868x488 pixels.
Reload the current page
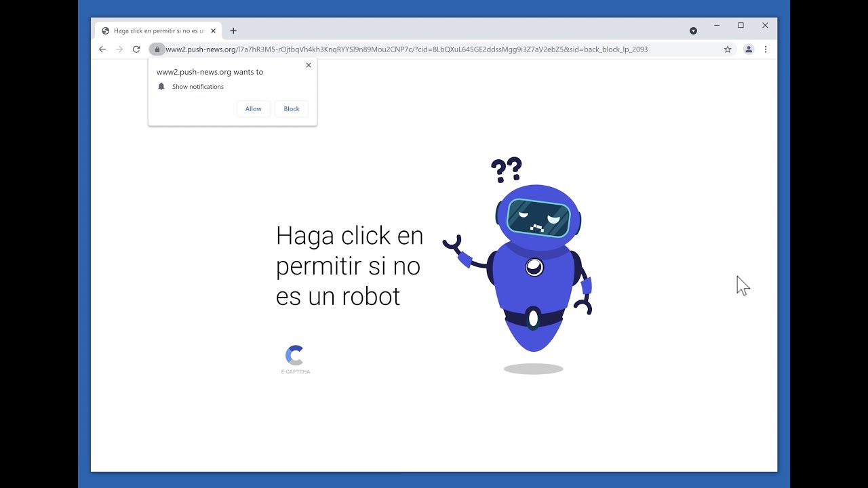coord(136,49)
